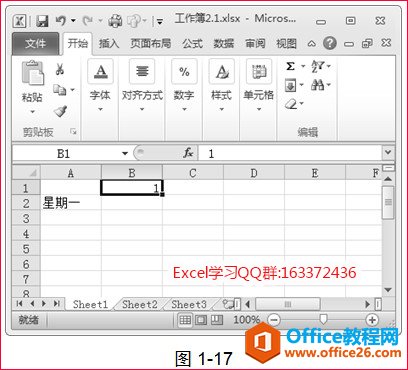
Task: Open the Fill dropdown arrow
Action: click(x=301, y=85)
